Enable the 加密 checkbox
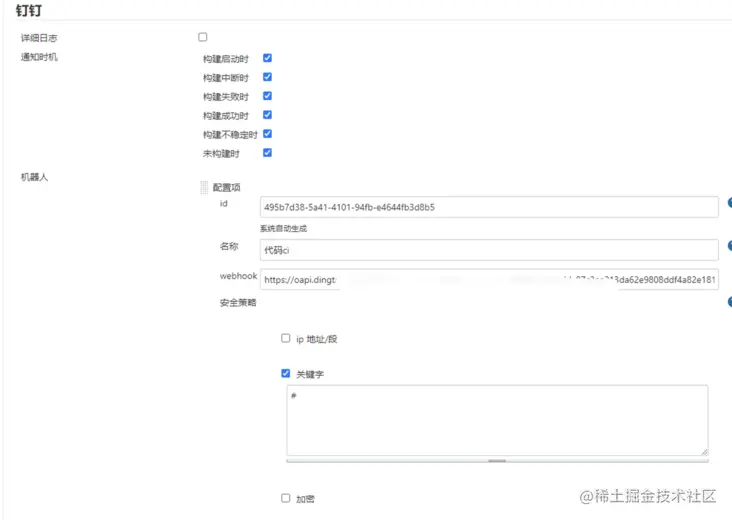The image size is (732, 520). tap(286, 498)
